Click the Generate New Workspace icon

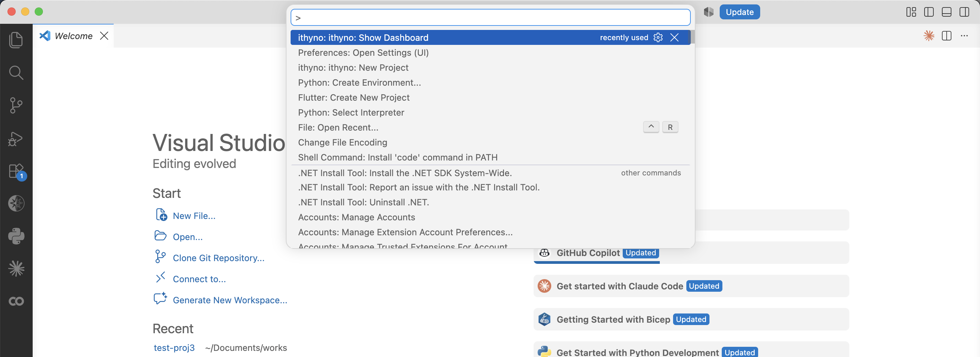click(x=160, y=298)
